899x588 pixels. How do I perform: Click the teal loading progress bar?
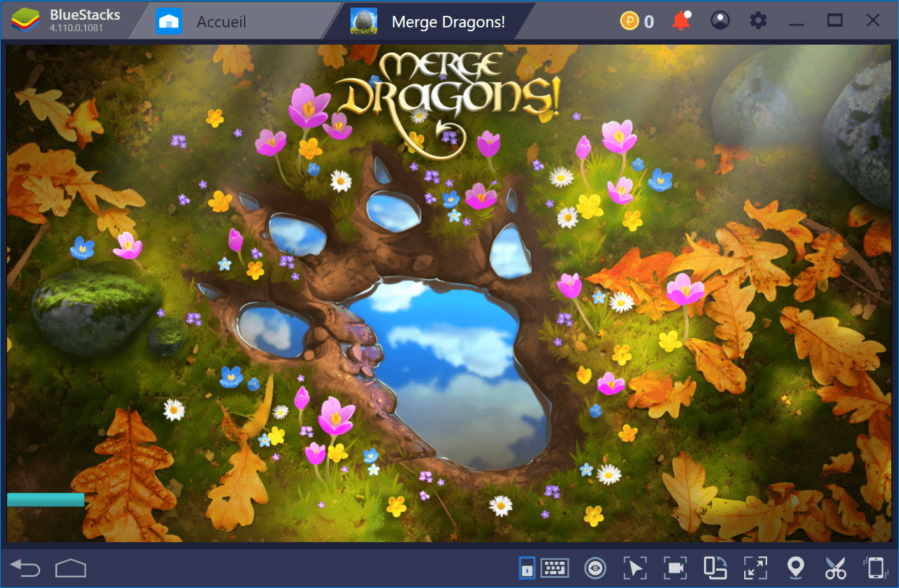(x=45, y=500)
